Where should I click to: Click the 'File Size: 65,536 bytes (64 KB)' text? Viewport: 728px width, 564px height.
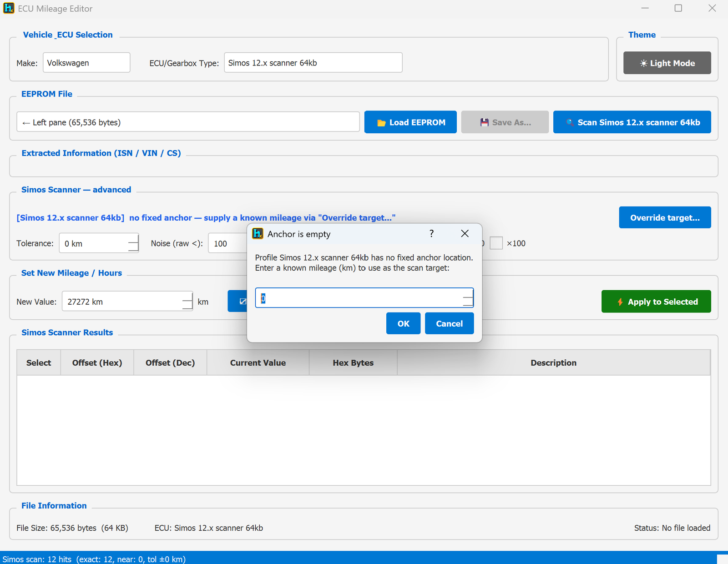coord(72,528)
